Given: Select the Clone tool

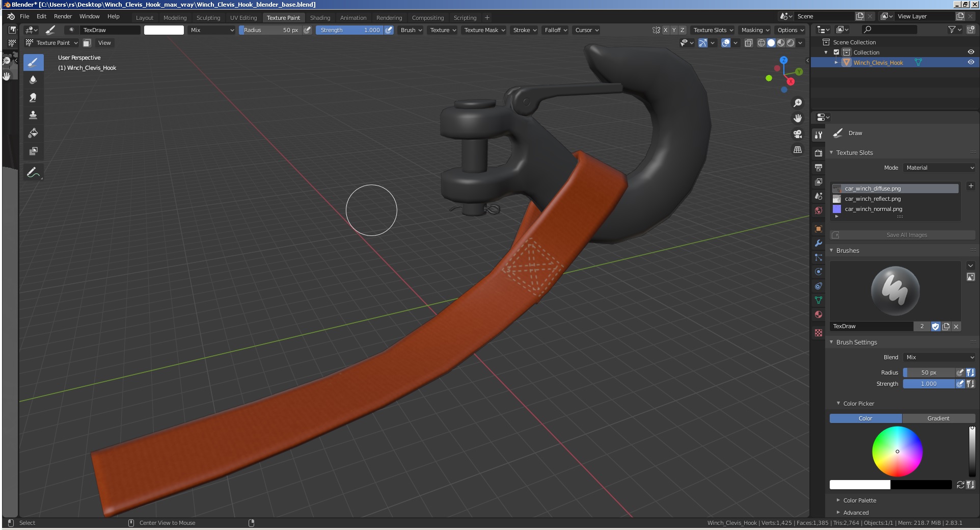Looking at the screenshot, I should pos(33,115).
